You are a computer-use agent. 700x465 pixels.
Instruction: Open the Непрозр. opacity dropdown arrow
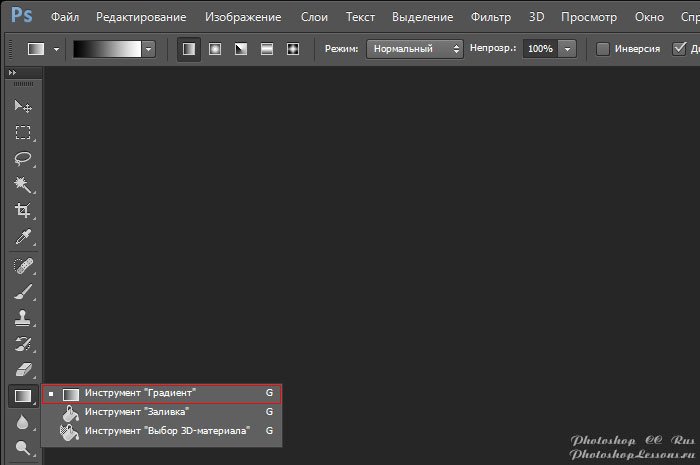pos(568,48)
